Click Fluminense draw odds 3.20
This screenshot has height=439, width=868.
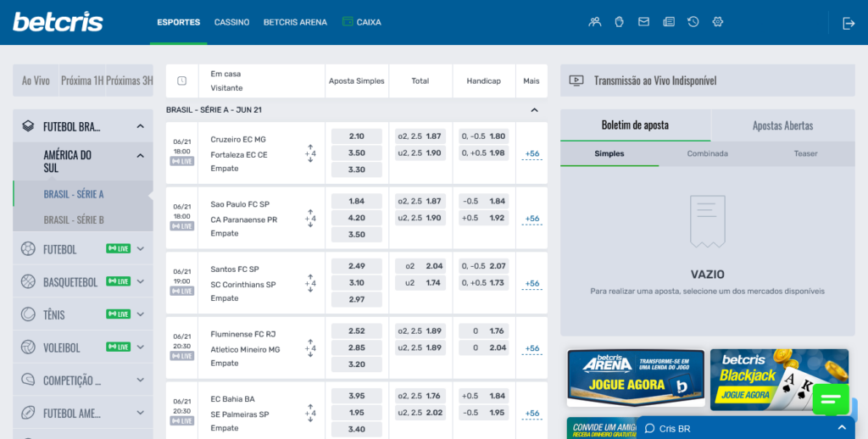point(357,364)
